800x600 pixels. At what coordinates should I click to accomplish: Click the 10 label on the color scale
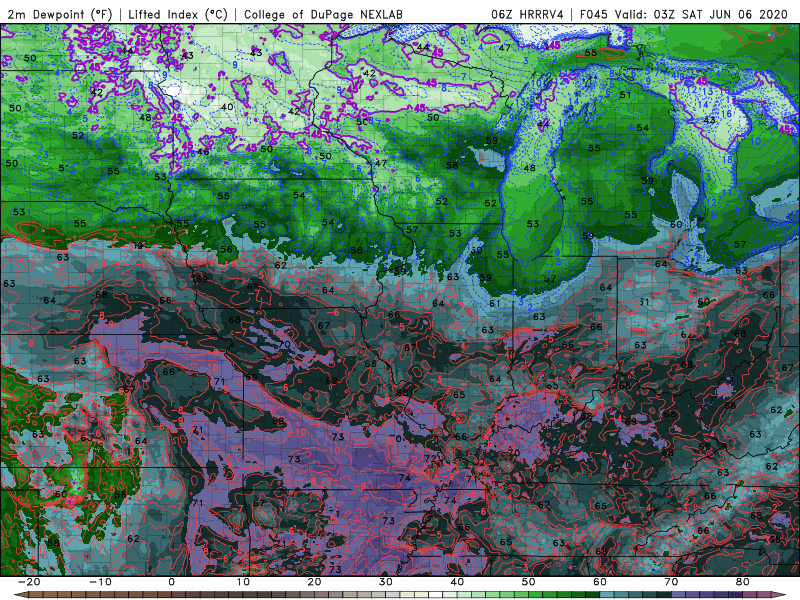click(243, 582)
